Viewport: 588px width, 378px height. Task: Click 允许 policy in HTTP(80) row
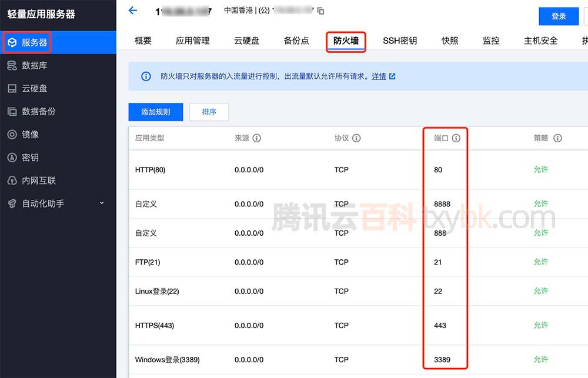[x=541, y=169]
